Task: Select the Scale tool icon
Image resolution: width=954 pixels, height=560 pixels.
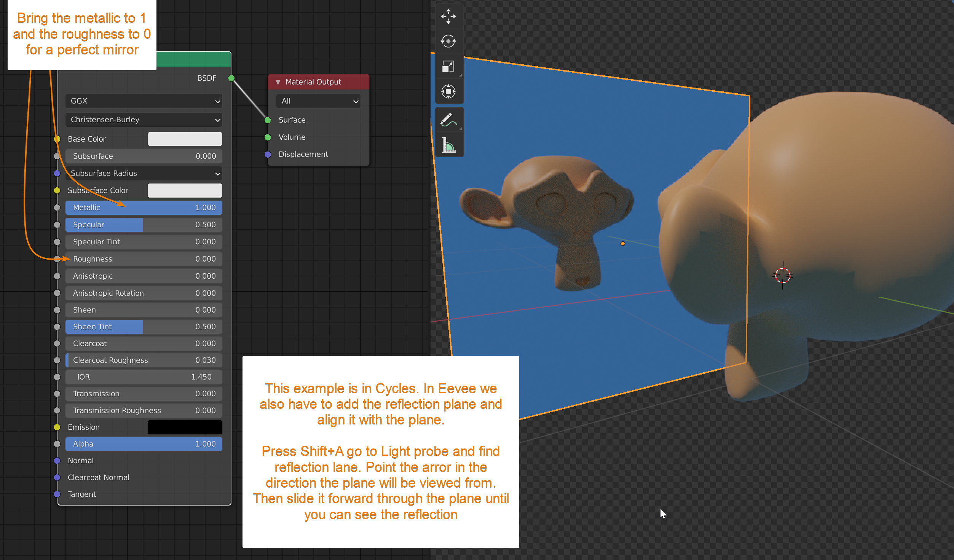Action: click(x=448, y=67)
